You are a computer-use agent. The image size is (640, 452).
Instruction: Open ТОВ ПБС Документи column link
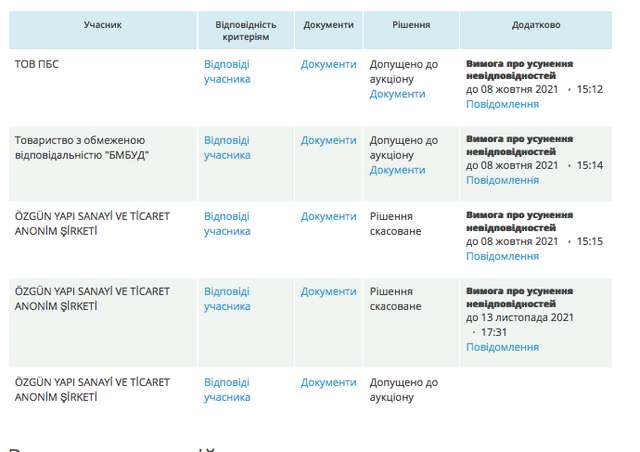click(328, 64)
